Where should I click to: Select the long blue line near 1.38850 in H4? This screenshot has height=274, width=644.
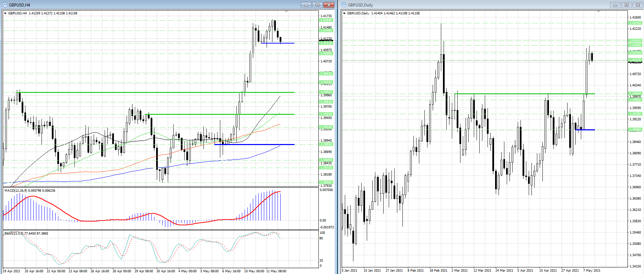click(x=254, y=144)
